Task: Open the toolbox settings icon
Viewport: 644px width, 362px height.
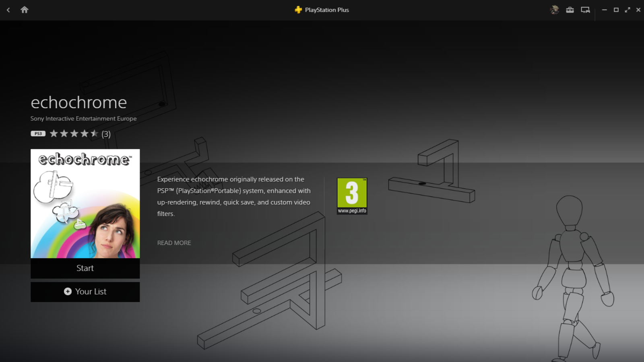Action: [570, 10]
